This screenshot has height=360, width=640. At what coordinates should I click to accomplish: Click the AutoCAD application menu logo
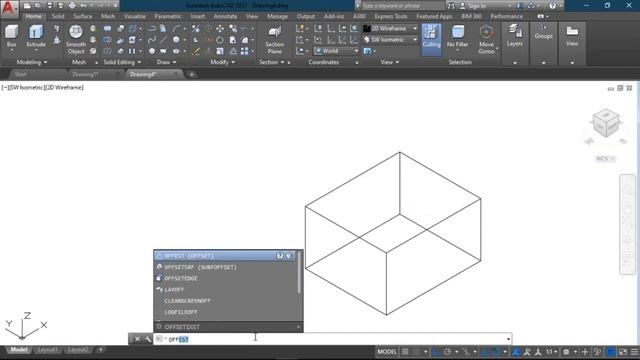(9, 9)
